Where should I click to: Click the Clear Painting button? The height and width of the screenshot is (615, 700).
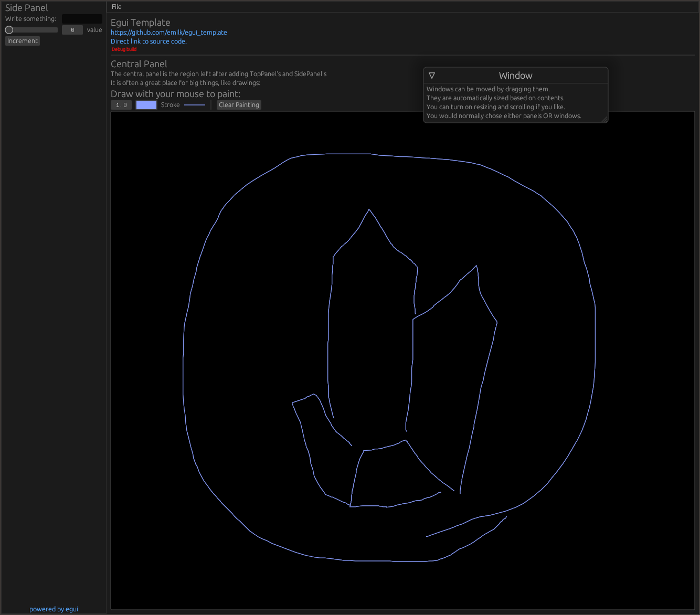[239, 105]
